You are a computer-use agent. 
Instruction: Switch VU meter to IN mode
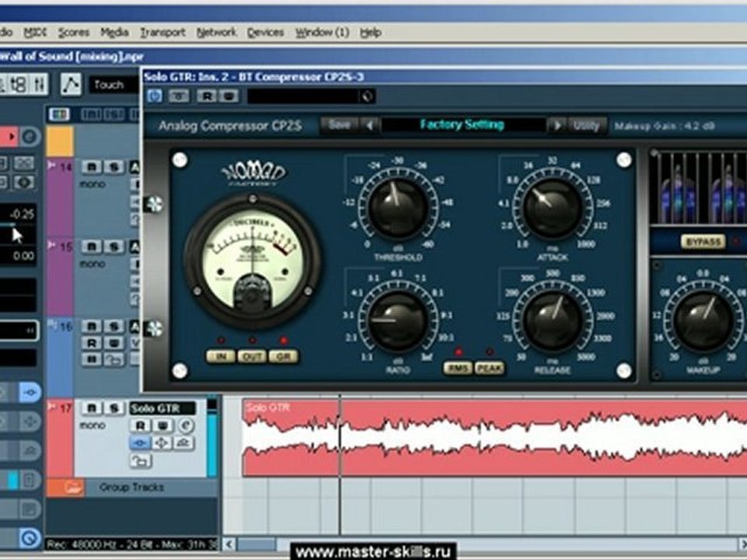220,357
